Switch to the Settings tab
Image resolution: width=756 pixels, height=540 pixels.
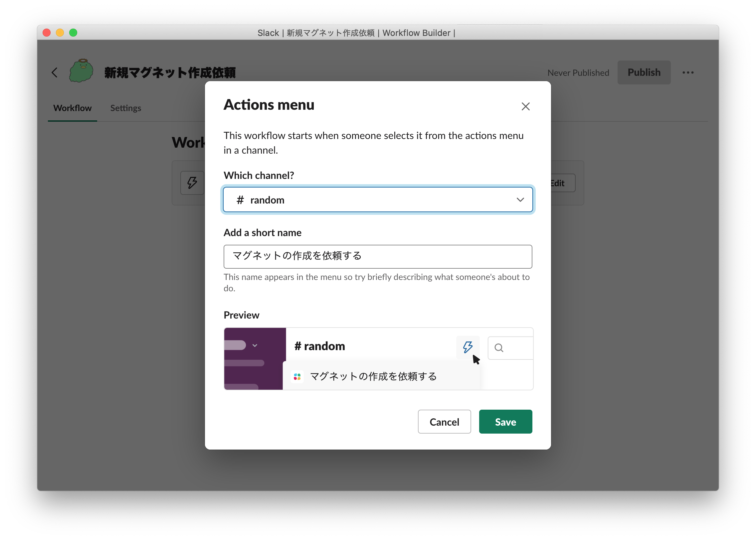coord(125,108)
